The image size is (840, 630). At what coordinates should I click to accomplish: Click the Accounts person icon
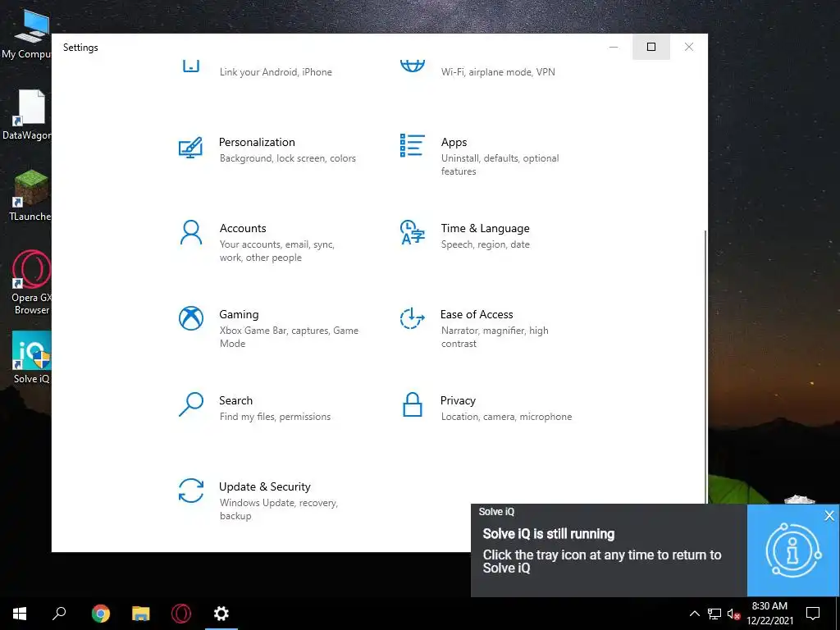click(190, 232)
